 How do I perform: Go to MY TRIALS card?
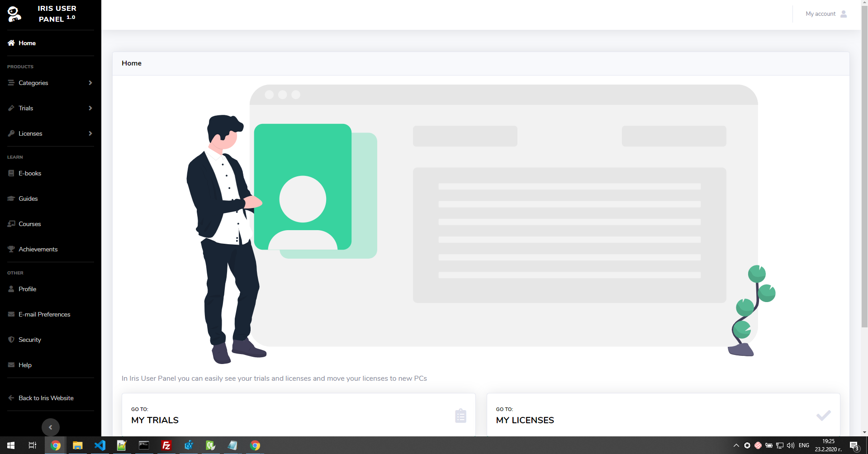(299, 415)
